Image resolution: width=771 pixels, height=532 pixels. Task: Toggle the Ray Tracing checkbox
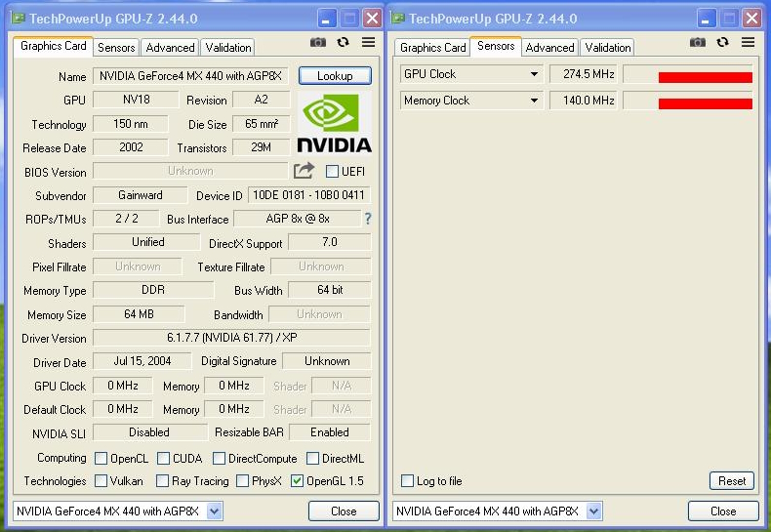pos(162,480)
